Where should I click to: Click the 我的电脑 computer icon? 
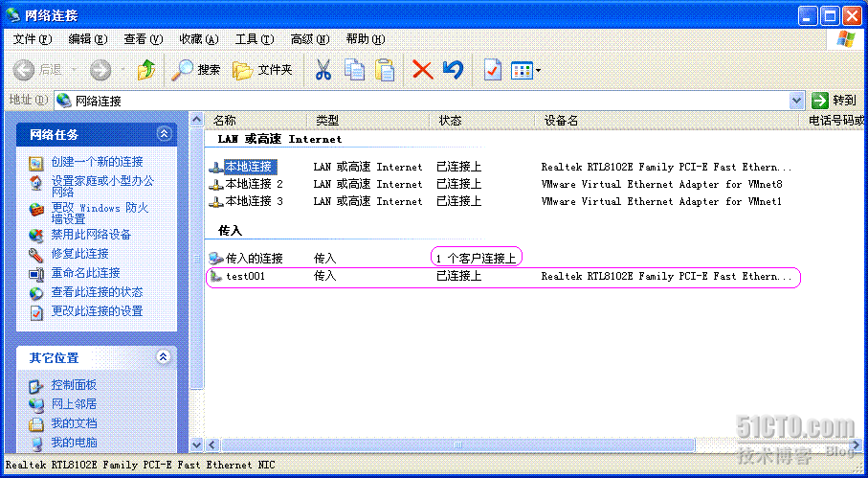[36, 444]
